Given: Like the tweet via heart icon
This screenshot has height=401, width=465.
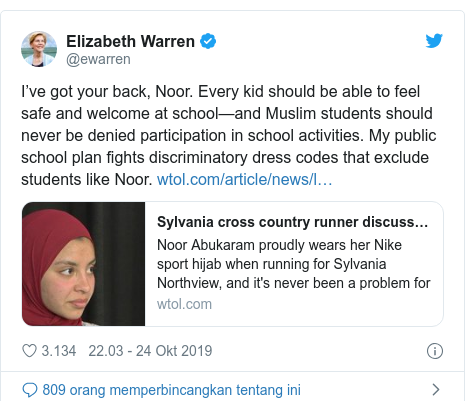Looking at the screenshot, I should coord(29,351).
